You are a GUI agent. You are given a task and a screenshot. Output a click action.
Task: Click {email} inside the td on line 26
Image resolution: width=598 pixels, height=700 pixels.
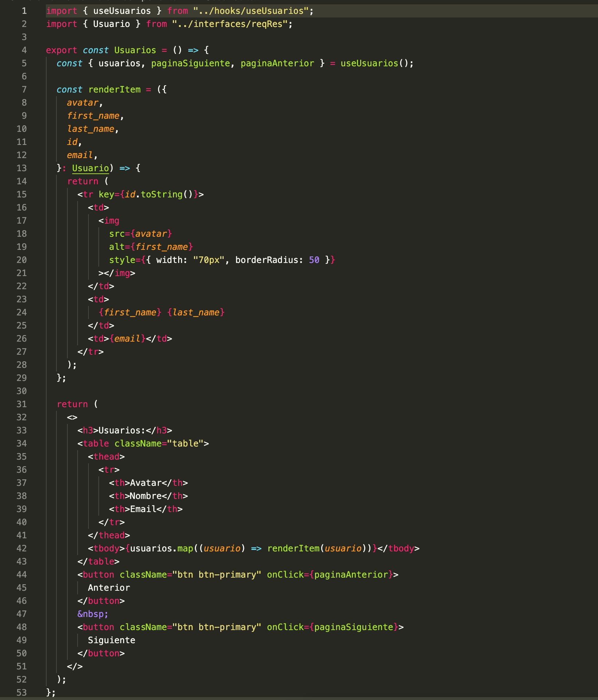click(127, 339)
